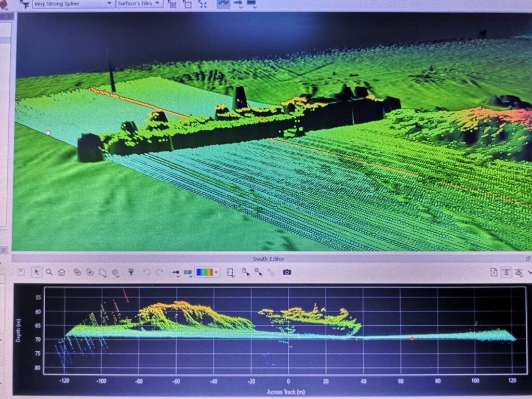Select the reject soundings tool in Swath Editor
The height and width of the screenshot is (399, 532).
[x=77, y=272]
